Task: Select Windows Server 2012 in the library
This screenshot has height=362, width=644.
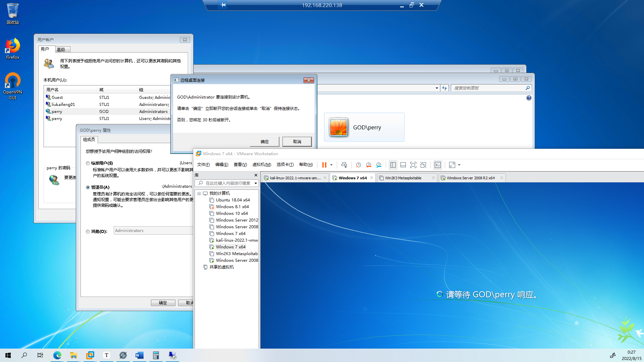Action: point(234,220)
